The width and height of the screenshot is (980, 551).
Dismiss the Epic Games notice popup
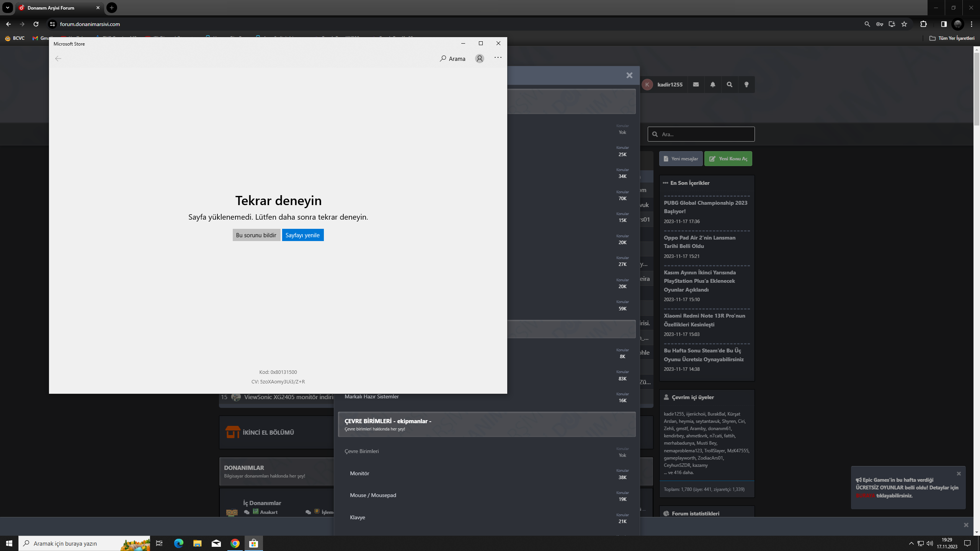click(959, 474)
